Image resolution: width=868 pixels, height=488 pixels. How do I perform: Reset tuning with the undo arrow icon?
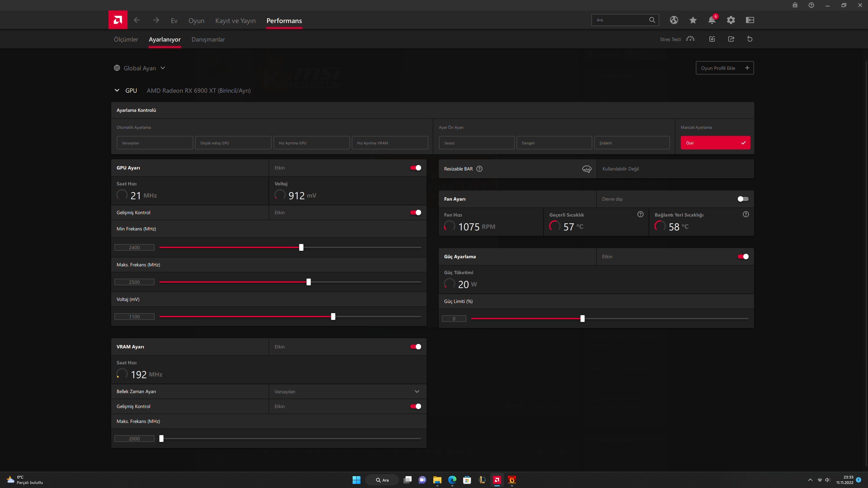pos(750,39)
